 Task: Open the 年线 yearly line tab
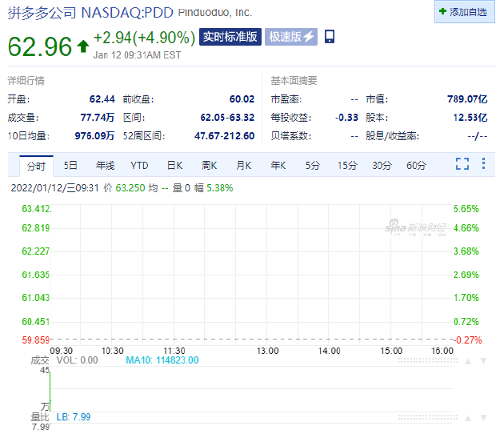click(105, 166)
